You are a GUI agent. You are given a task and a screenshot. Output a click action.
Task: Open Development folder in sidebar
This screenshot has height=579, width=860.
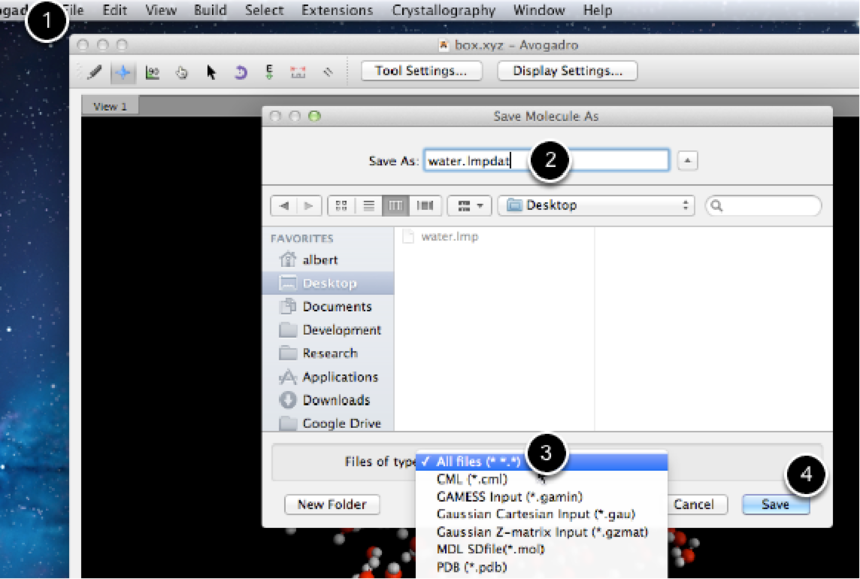pos(327,330)
